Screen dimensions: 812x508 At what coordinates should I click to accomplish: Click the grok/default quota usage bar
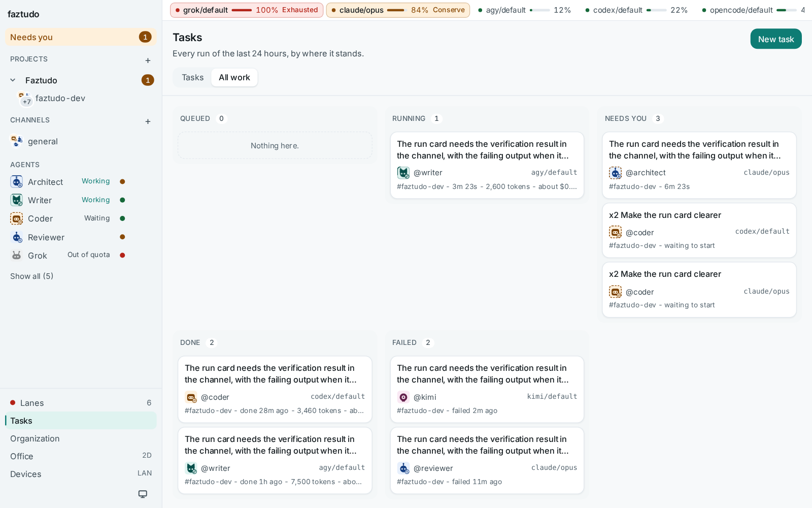pyautogui.click(x=242, y=10)
